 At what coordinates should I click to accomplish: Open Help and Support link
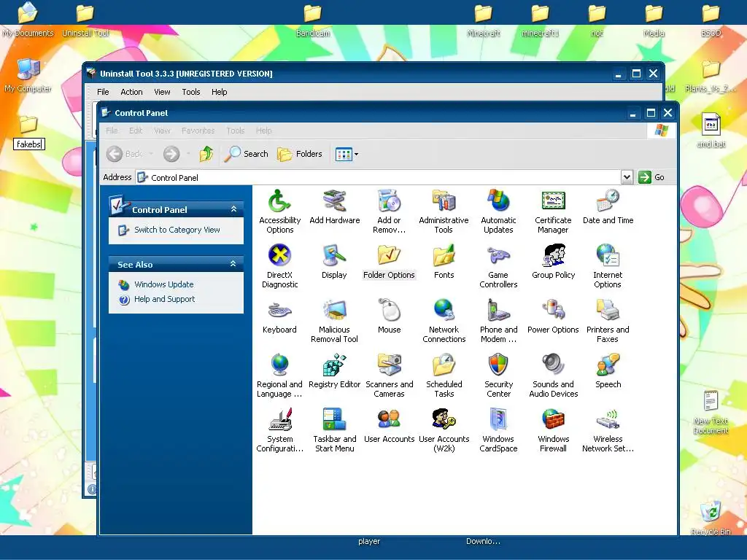164,299
